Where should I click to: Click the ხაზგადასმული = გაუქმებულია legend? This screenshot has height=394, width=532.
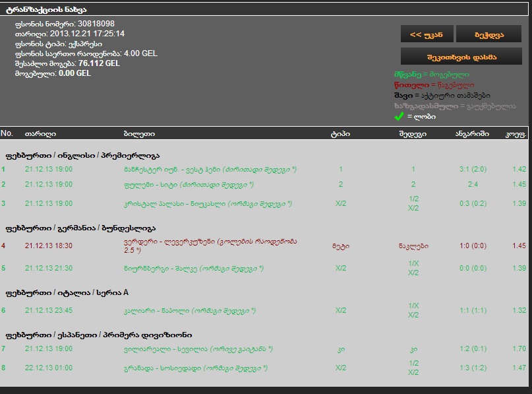click(455, 106)
